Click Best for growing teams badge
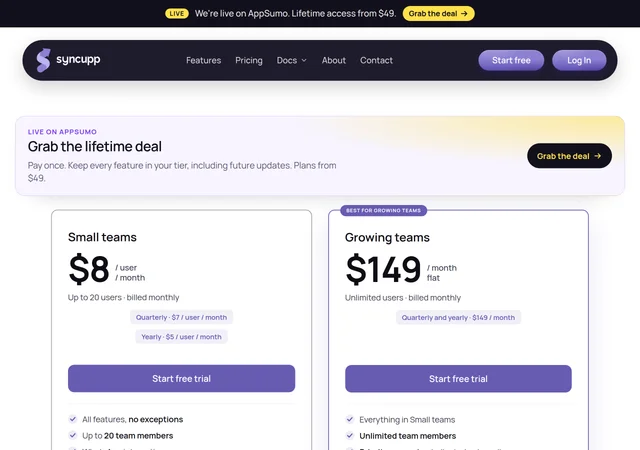 coord(383,210)
